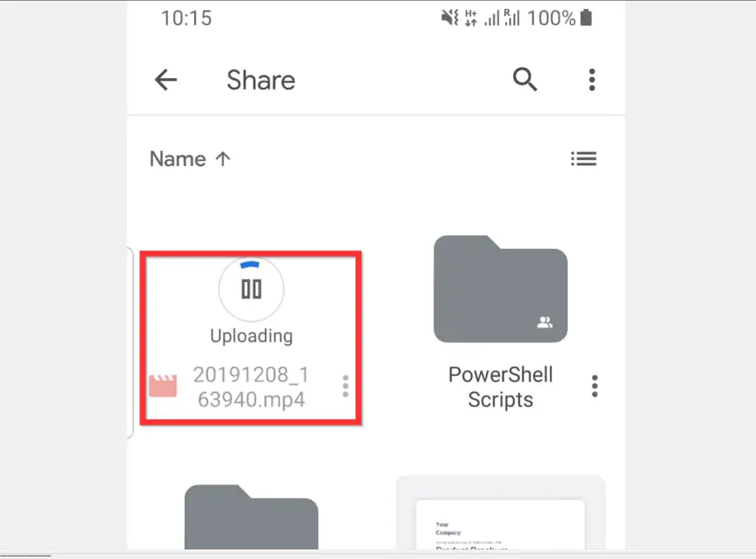Switch to list view layout icon
The width and height of the screenshot is (756, 559).
point(584,159)
